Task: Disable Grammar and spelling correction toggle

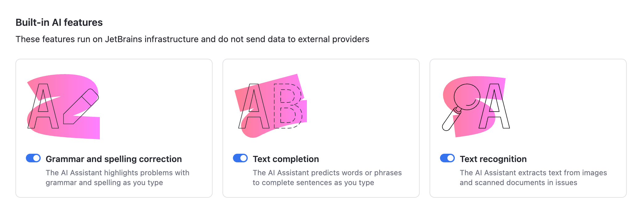Action: coord(33,158)
